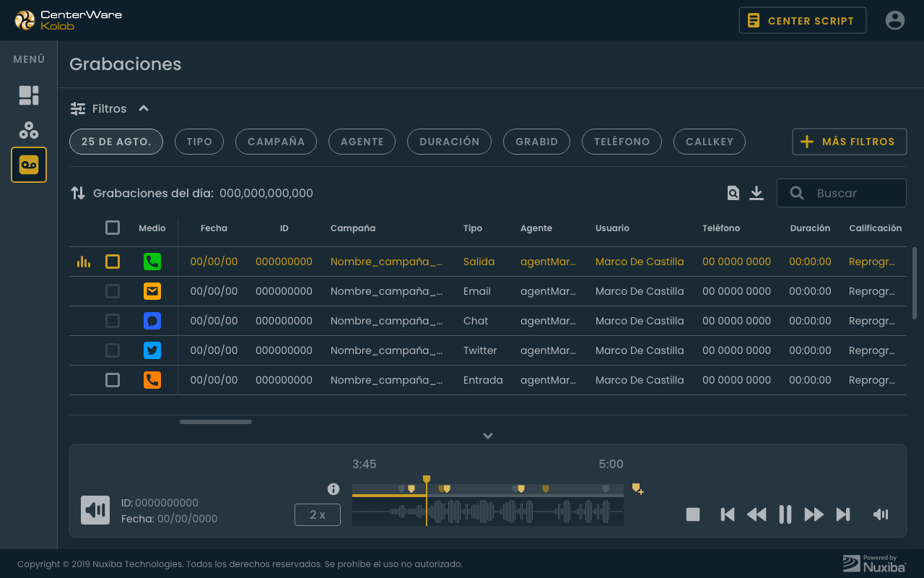Pause the recording playback

point(785,514)
